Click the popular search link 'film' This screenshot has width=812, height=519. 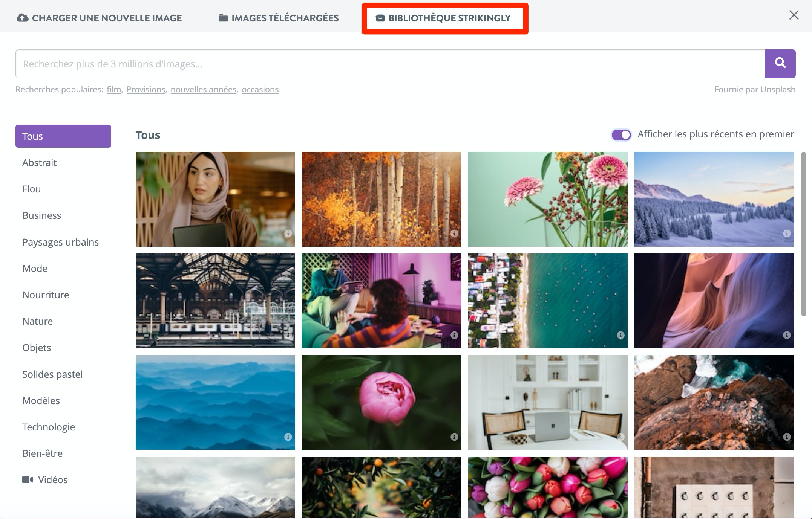114,89
